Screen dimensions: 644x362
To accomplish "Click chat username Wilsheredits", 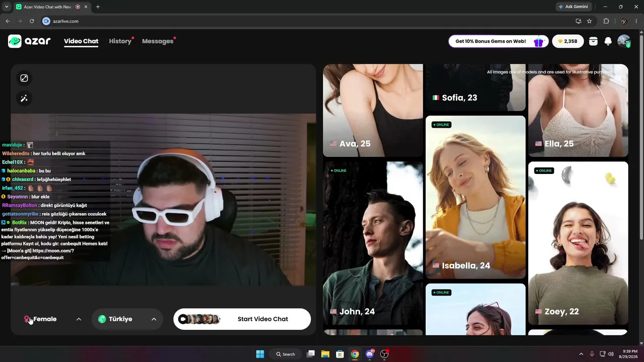I will pos(16,154).
